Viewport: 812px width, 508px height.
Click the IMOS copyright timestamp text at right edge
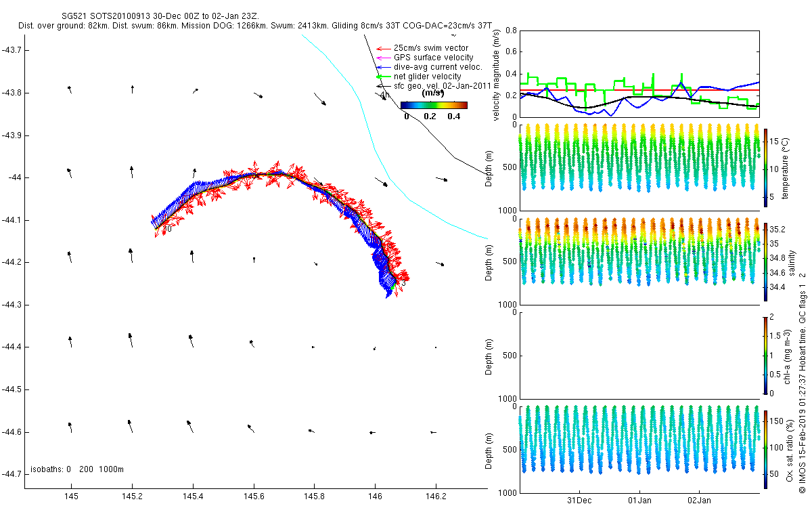[x=802, y=383]
